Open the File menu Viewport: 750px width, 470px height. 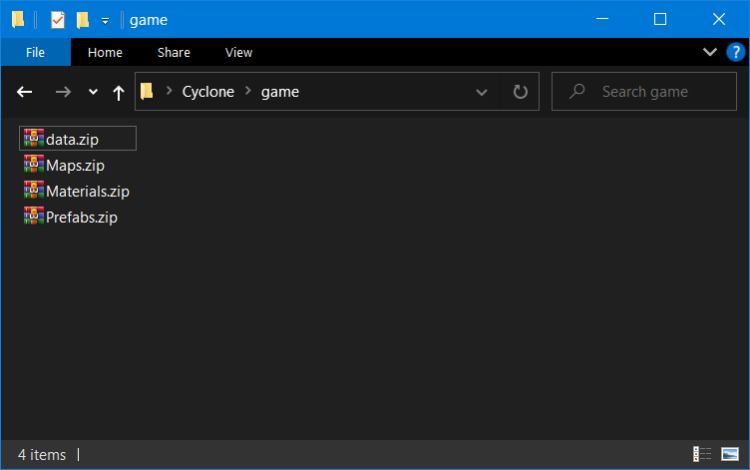click(35, 52)
